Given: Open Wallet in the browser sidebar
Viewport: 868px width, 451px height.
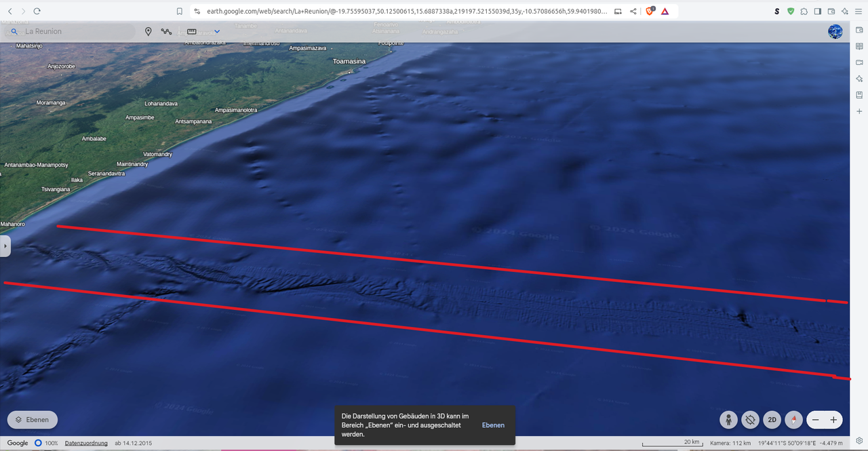Looking at the screenshot, I should point(859,30).
